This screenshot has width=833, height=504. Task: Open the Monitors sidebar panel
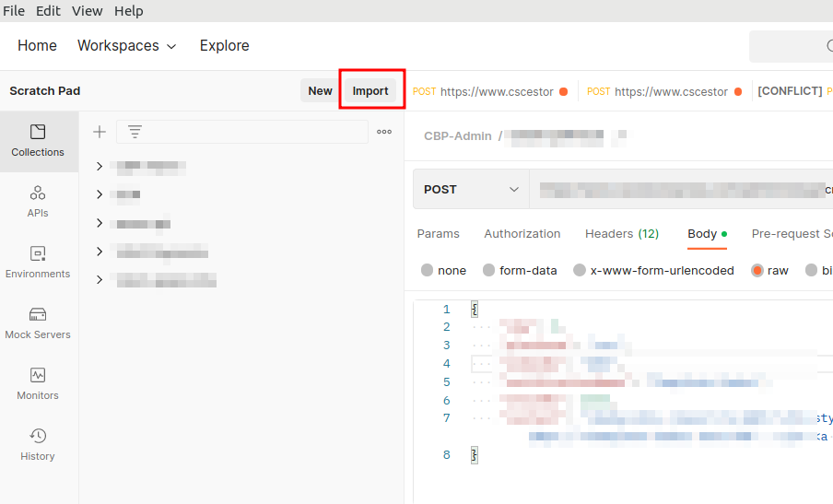pyautogui.click(x=38, y=384)
